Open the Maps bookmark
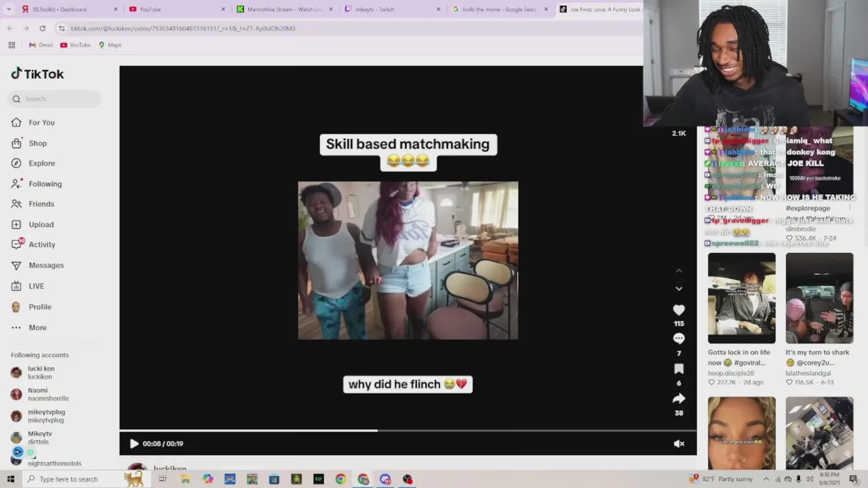This screenshot has width=868, height=488. (x=110, y=45)
